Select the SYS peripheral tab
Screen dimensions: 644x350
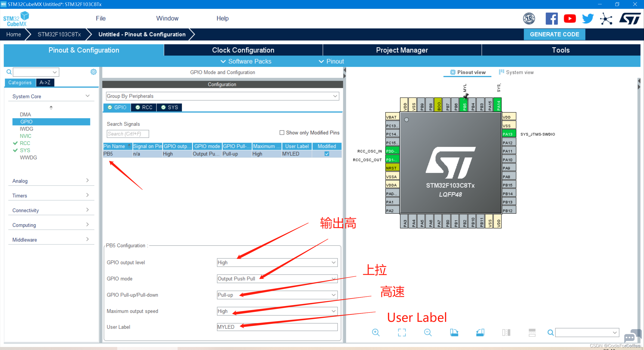pyautogui.click(x=170, y=107)
